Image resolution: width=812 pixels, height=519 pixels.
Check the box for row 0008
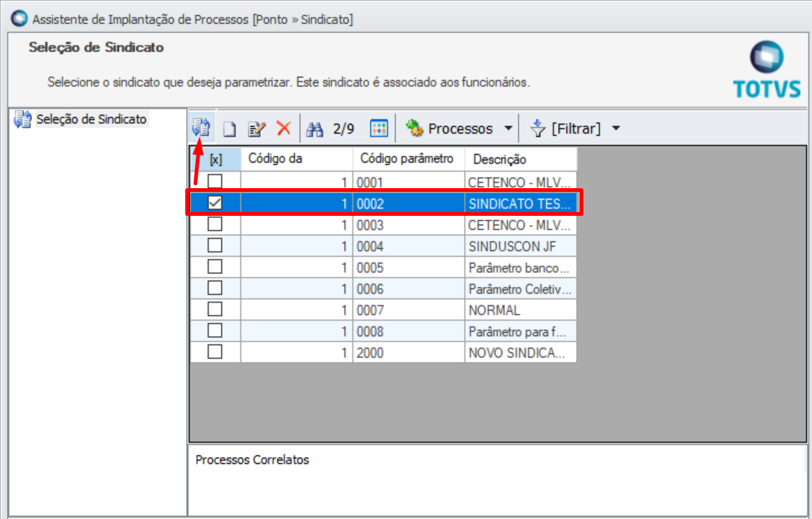[x=215, y=330]
